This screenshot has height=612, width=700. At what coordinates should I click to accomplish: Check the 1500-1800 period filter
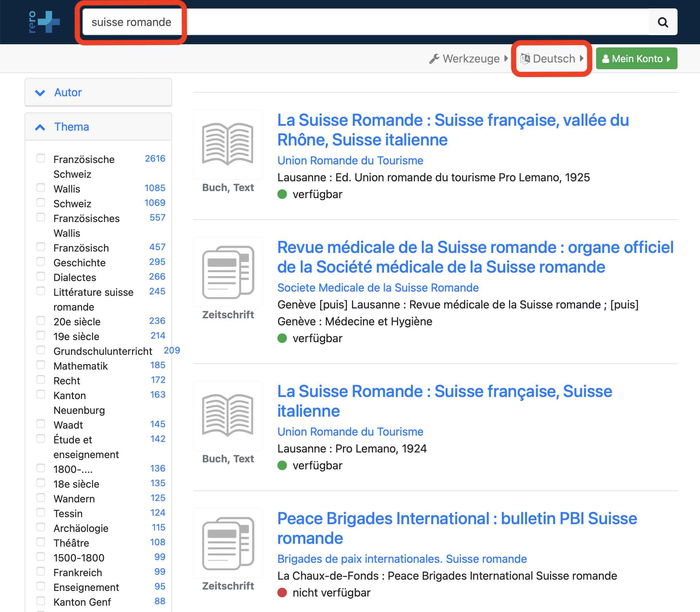click(x=41, y=556)
